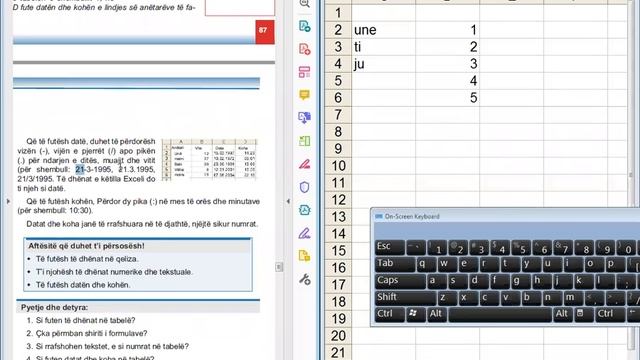
Task: Select the cell containing "une"
Action: pos(383,30)
